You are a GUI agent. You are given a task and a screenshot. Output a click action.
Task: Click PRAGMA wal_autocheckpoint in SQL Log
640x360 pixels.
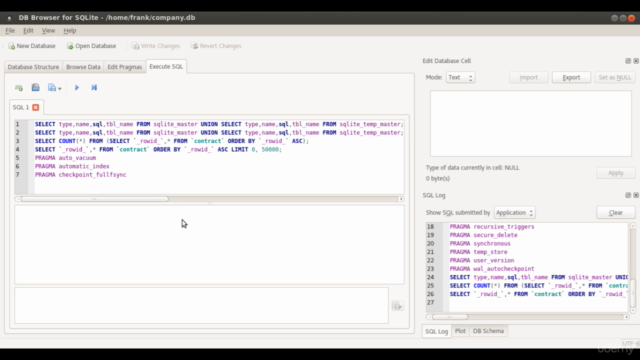point(492,269)
